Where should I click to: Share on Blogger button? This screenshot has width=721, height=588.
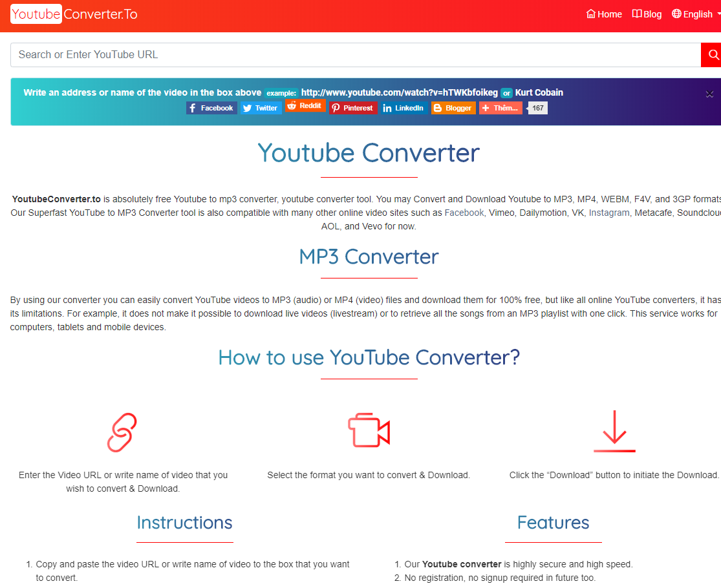point(453,108)
